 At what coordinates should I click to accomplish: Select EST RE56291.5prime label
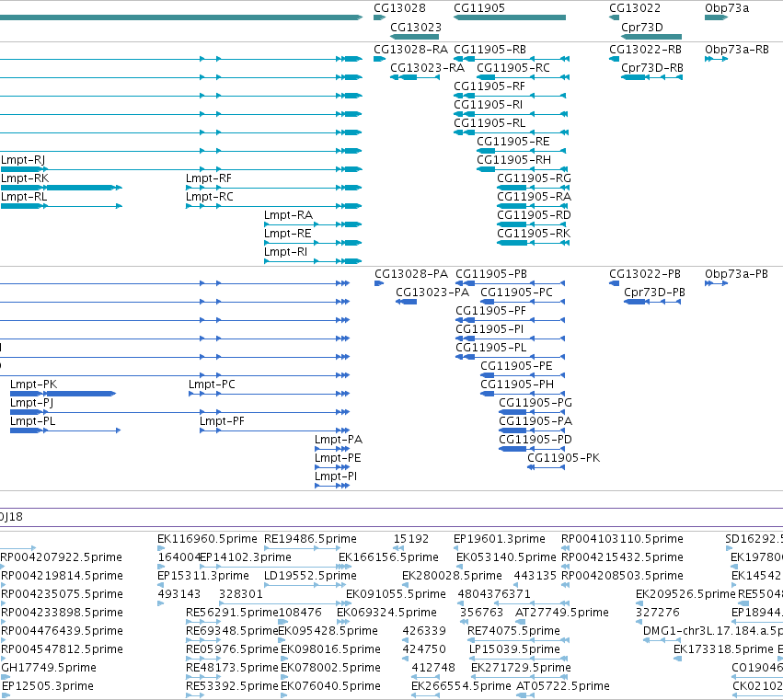[232, 613]
